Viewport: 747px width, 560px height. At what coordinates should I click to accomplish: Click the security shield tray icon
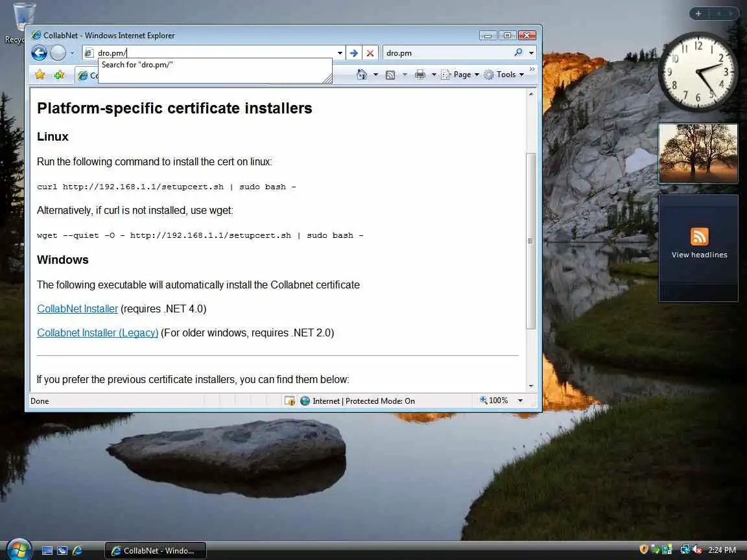[x=644, y=550]
